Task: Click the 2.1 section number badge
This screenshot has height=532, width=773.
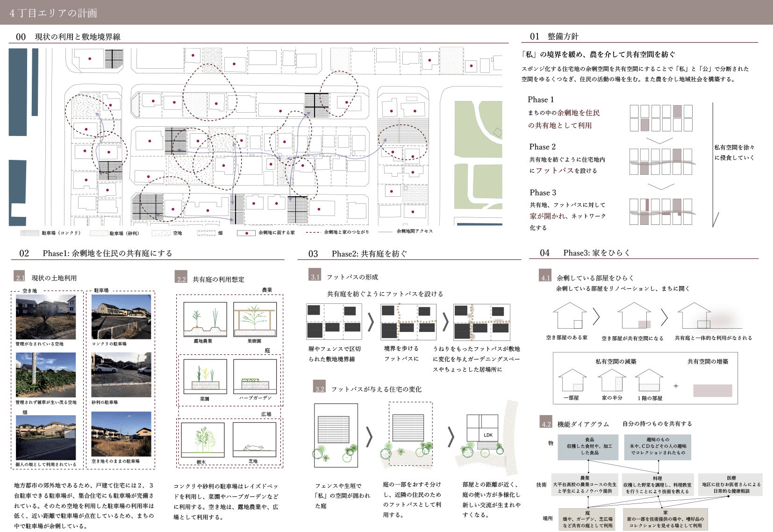Action: (20, 276)
